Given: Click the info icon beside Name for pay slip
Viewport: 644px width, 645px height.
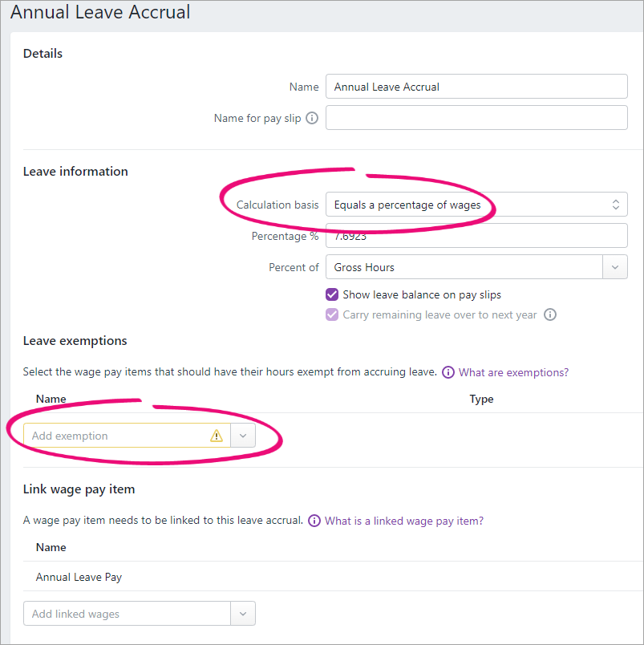Looking at the screenshot, I should point(312,118).
